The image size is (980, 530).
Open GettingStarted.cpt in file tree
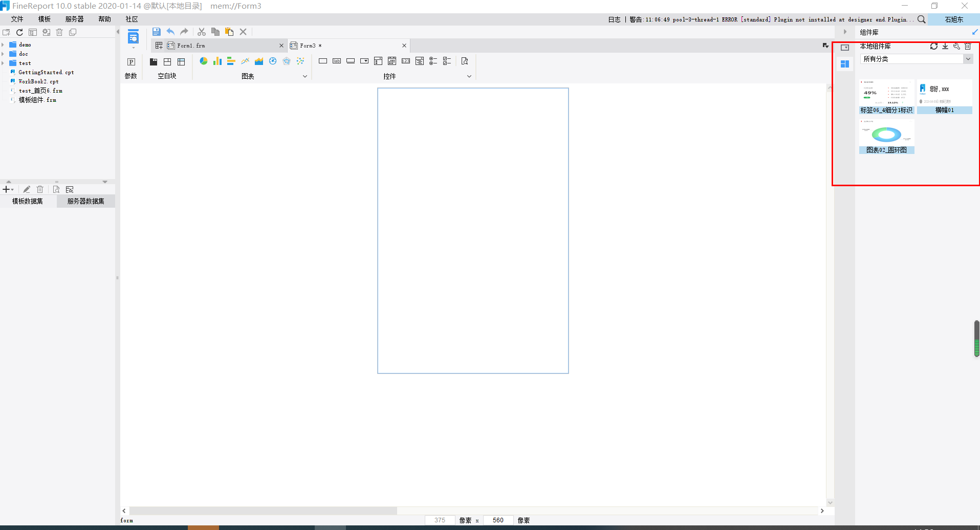click(46, 73)
